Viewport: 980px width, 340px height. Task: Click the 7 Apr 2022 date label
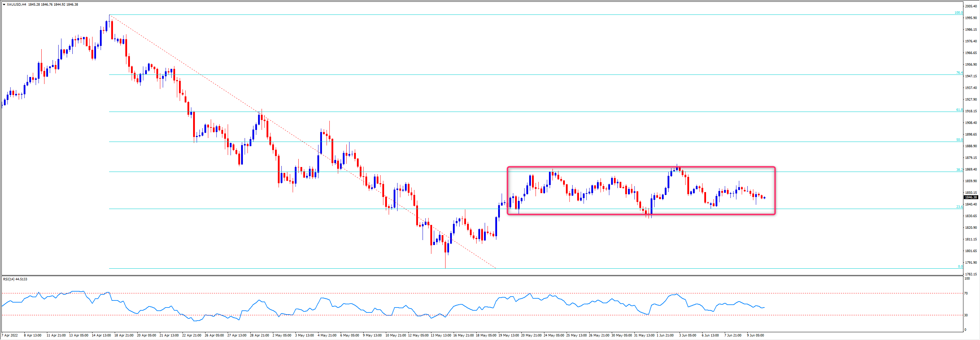pyautogui.click(x=10, y=335)
